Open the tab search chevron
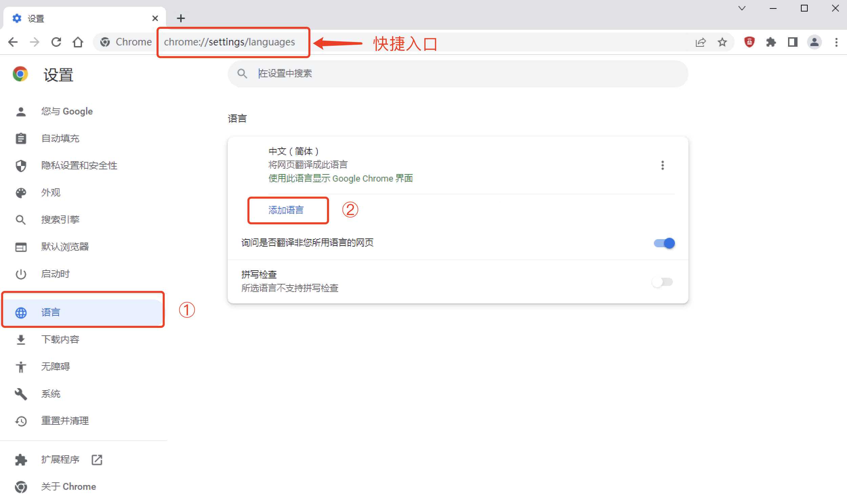847x504 pixels. 742,8
